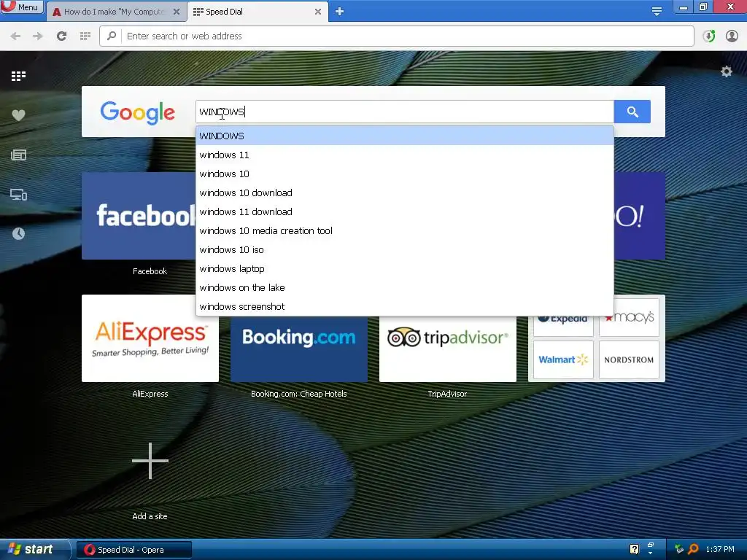The height and width of the screenshot is (560, 747).
Task: Open Speed Dial settings gear icon
Action: click(726, 71)
